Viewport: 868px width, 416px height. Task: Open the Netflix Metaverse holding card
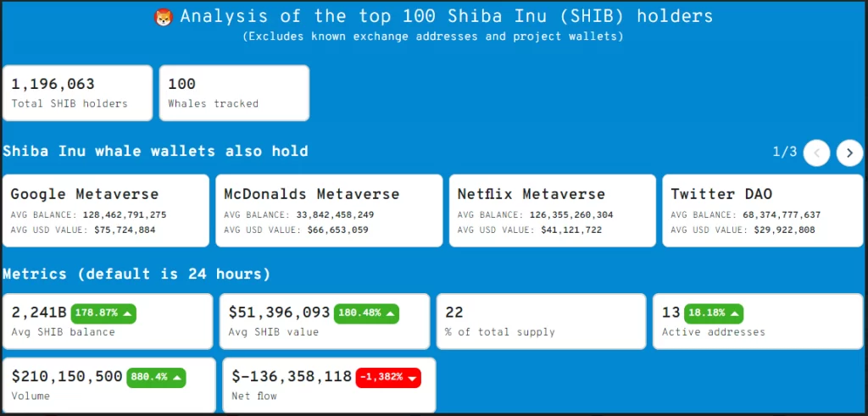click(x=553, y=211)
